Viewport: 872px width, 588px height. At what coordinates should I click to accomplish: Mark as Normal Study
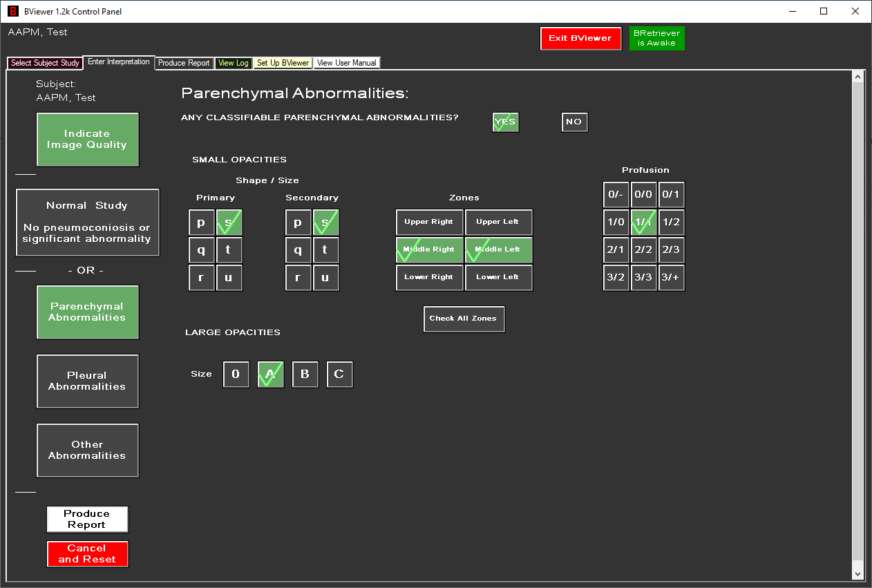click(87, 222)
